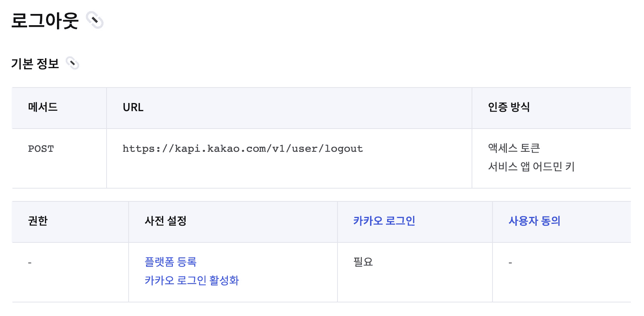The height and width of the screenshot is (316, 644).
Task: Click the POST method value
Action: coord(41,149)
